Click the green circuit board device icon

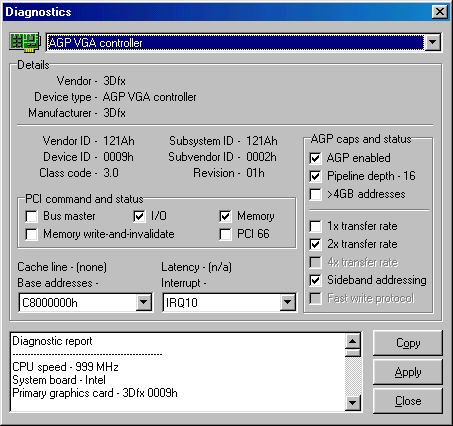pos(25,42)
